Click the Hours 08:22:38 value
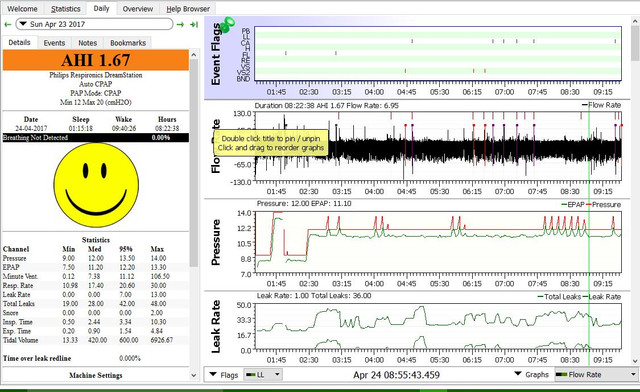This screenshot has width=640, height=392. (x=167, y=128)
